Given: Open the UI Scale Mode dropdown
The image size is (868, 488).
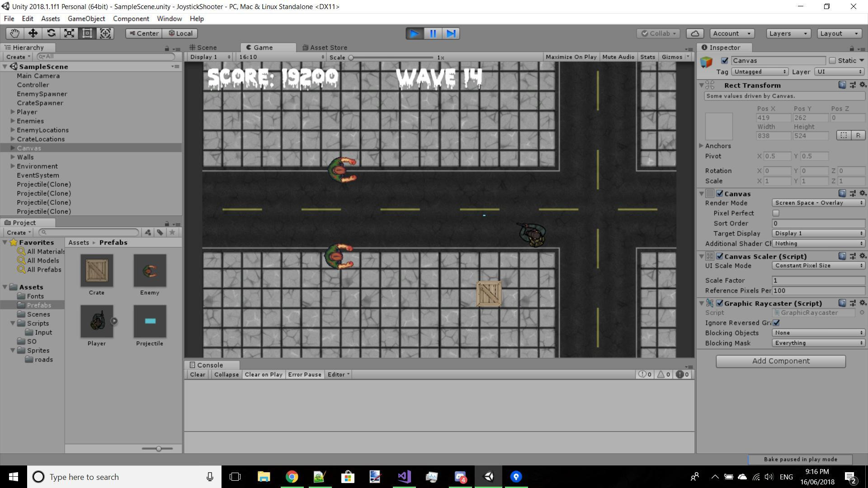Looking at the screenshot, I should [x=818, y=266].
